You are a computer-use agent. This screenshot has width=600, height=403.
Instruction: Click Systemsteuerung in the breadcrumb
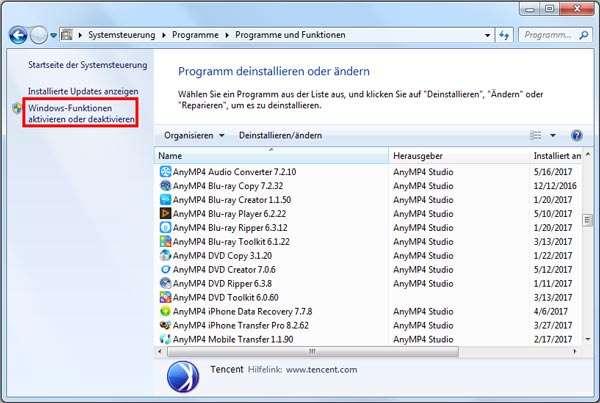pos(122,35)
